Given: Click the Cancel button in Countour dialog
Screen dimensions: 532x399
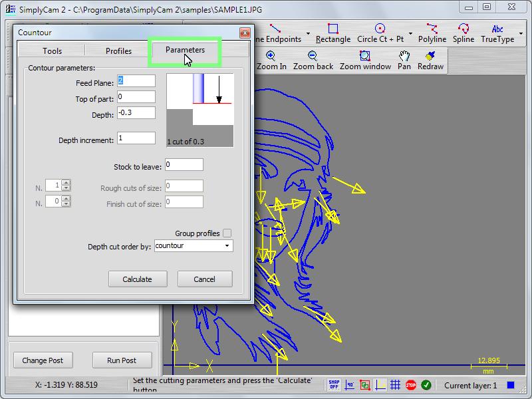Looking at the screenshot, I should point(205,279).
